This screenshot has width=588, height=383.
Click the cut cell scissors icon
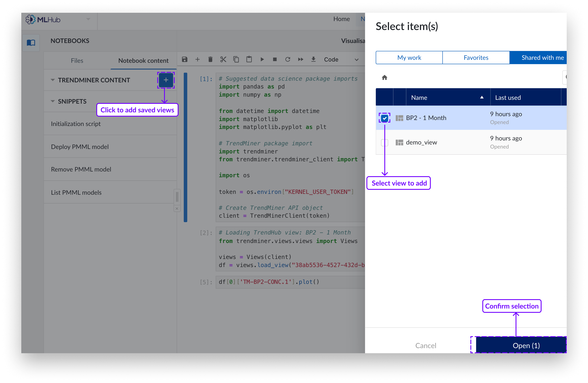[223, 60]
